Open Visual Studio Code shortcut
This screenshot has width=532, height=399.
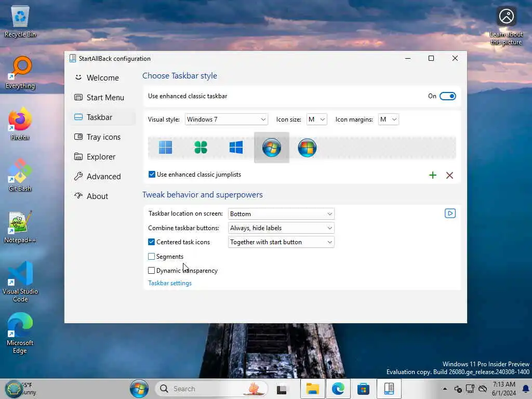(20, 282)
